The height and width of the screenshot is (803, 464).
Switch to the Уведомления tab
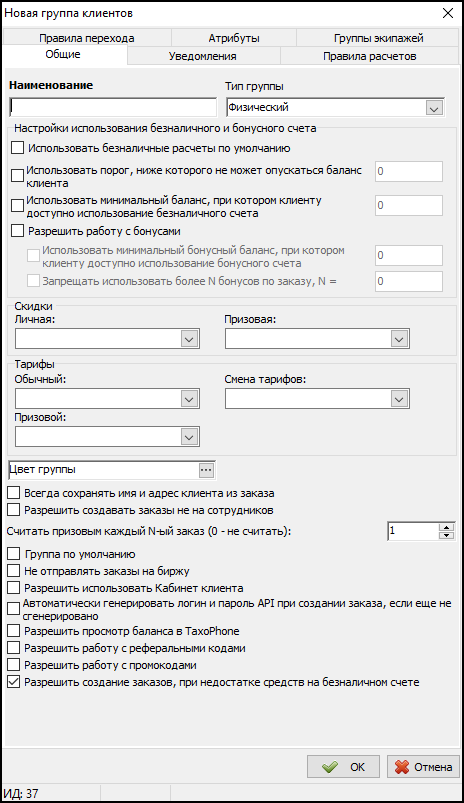(203, 56)
